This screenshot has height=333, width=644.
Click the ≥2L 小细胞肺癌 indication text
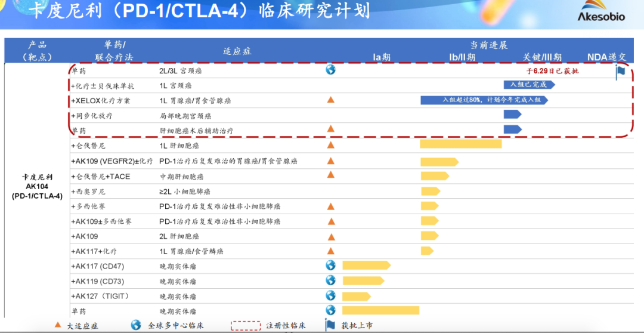click(185, 192)
